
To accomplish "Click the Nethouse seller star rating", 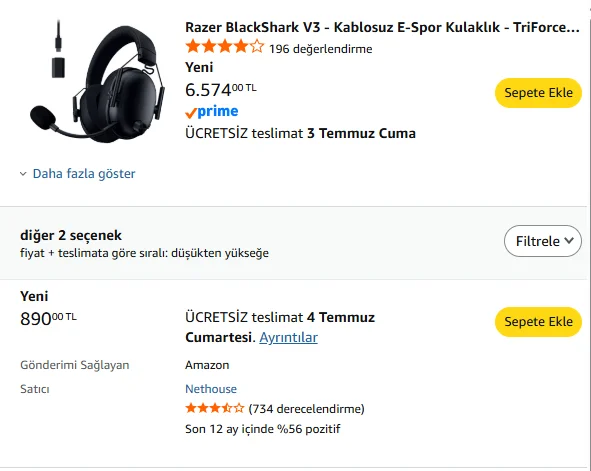I will [x=214, y=408].
